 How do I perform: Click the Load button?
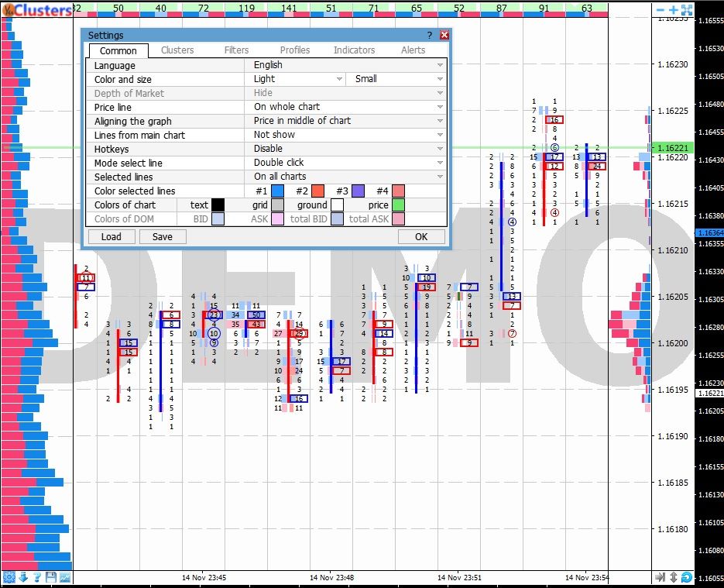tap(111, 236)
